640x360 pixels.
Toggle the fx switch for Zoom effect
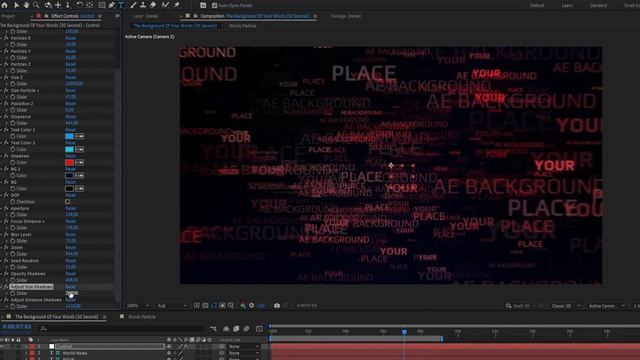[x=6, y=247]
